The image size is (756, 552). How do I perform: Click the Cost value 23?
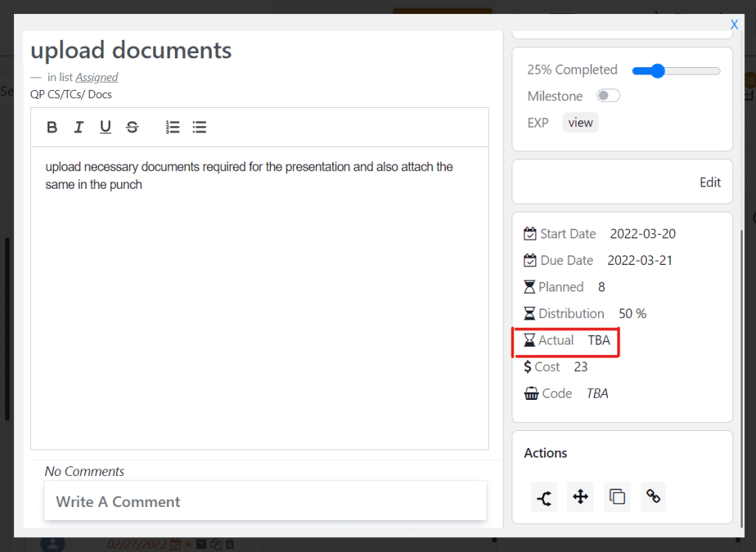pyautogui.click(x=580, y=367)
